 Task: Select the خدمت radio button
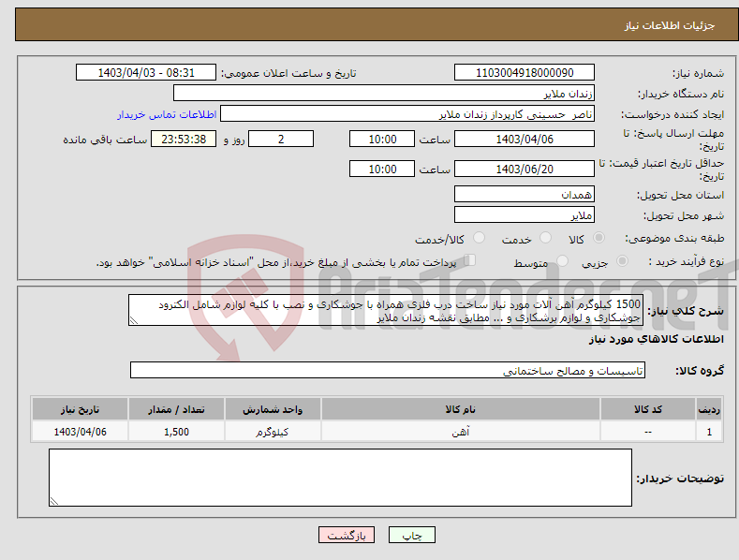[x=545, y=238]
